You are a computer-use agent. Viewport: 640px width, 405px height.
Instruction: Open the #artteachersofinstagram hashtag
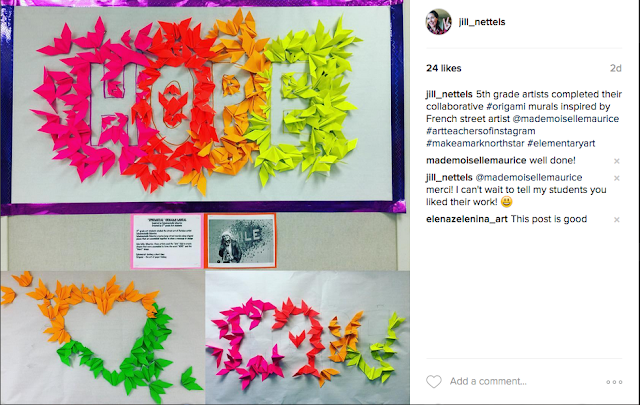(x=480, y=131)
